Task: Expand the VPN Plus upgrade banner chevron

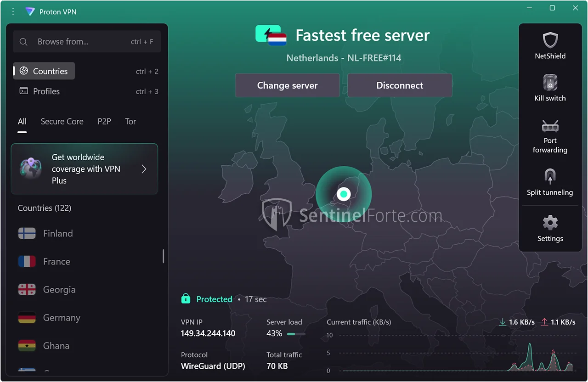Action: point(144,169)
